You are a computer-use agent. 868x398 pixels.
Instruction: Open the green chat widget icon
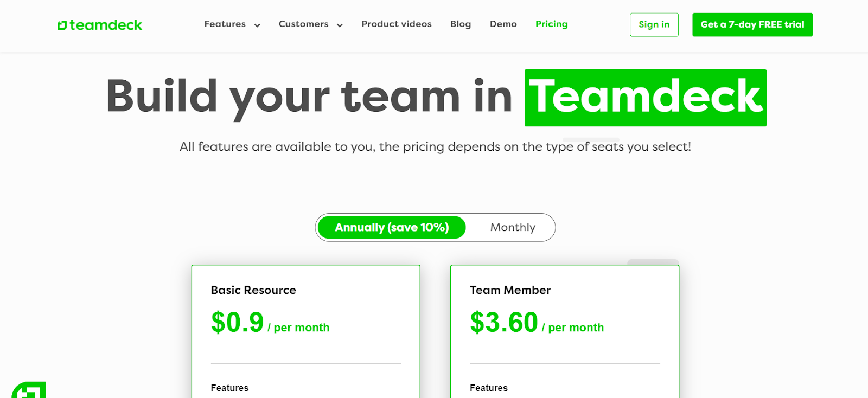(29, 390)
